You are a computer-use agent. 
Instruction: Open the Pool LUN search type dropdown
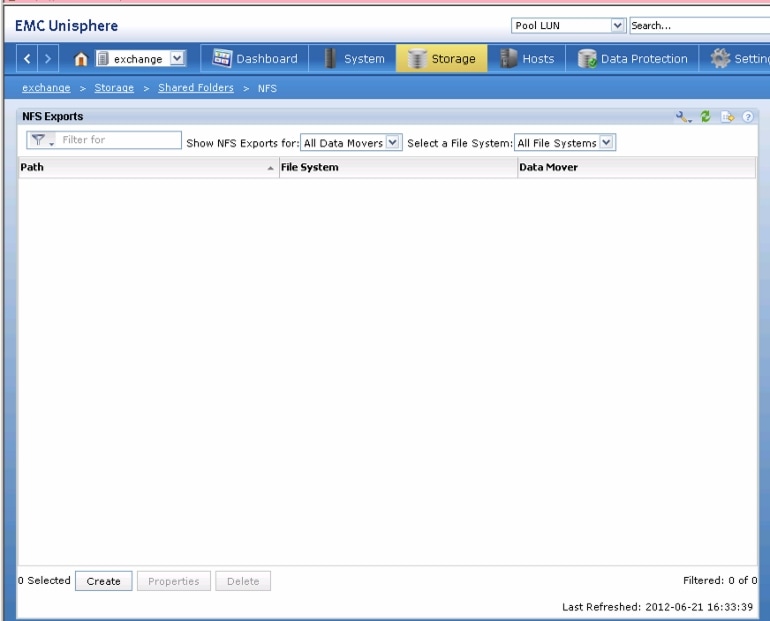click(618, 25)
